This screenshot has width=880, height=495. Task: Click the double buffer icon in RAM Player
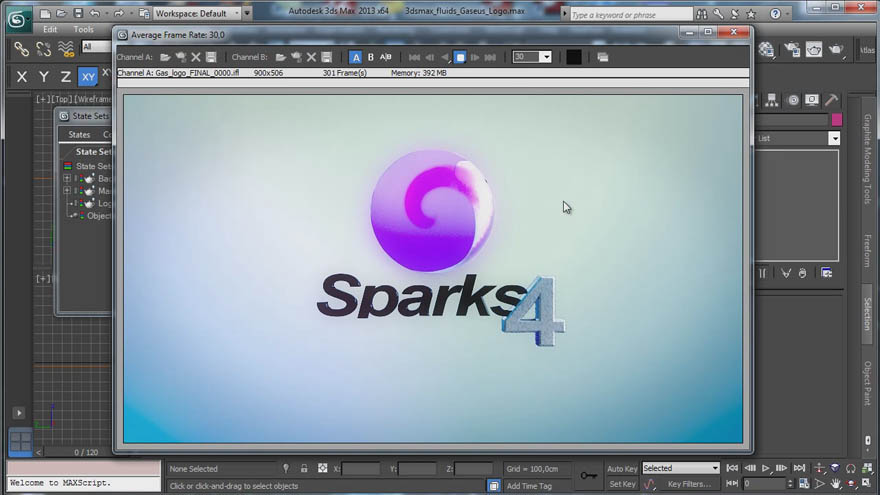[x=603, y=57]
